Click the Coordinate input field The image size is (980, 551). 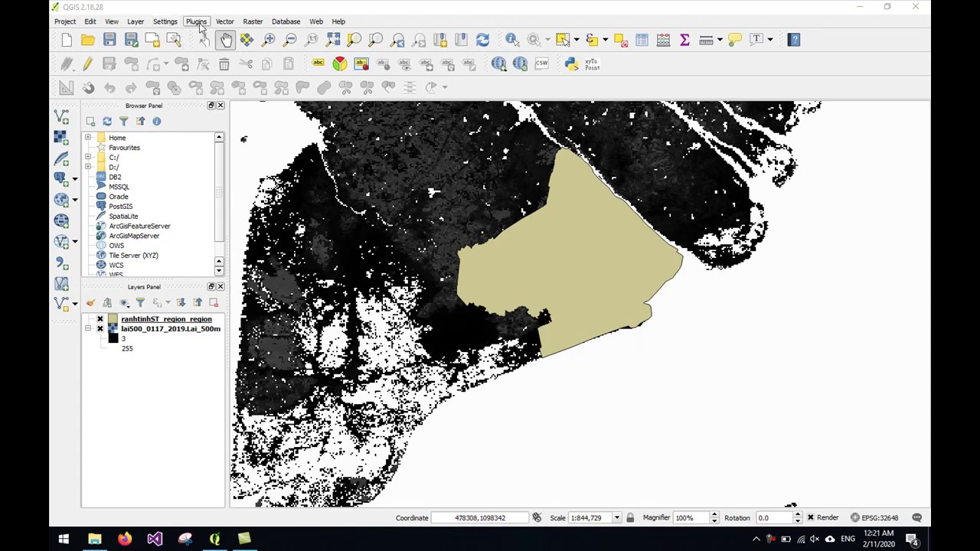pyautogui.click(x=480, y=518)
